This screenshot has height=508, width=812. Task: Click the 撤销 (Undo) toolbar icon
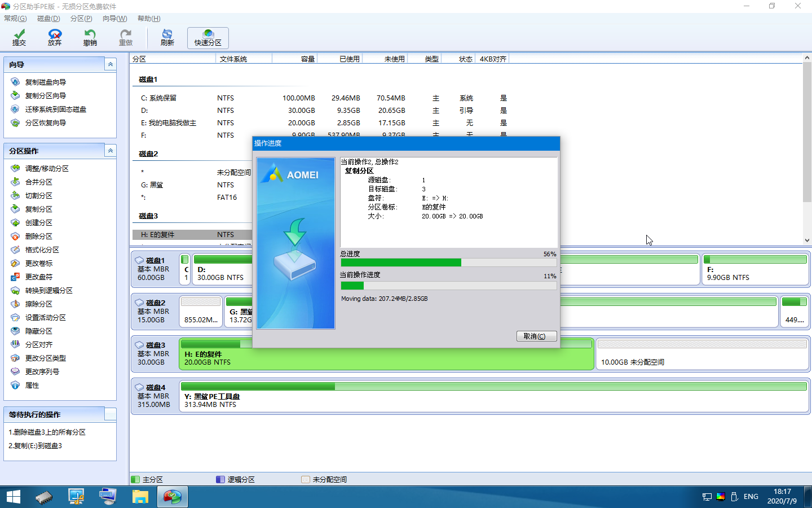[x=90, y=38]
